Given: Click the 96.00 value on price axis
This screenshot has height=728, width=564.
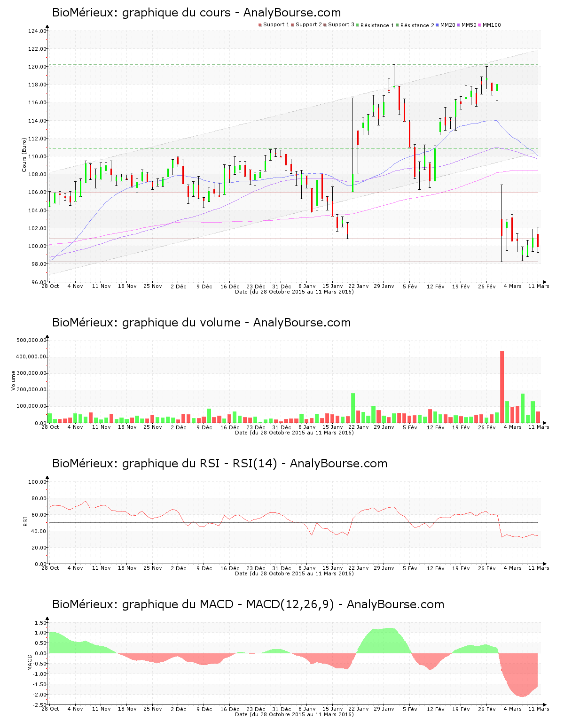Looking at the screenshot, I should pos(39,282).
